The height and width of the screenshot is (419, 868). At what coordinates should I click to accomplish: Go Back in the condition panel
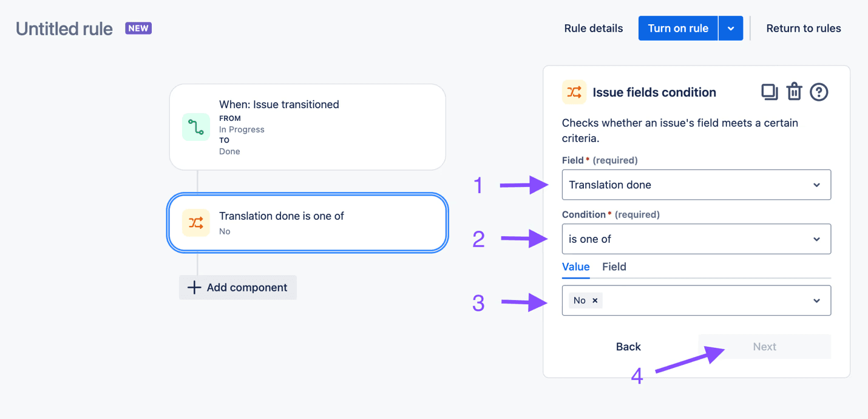tap(628, 346)
